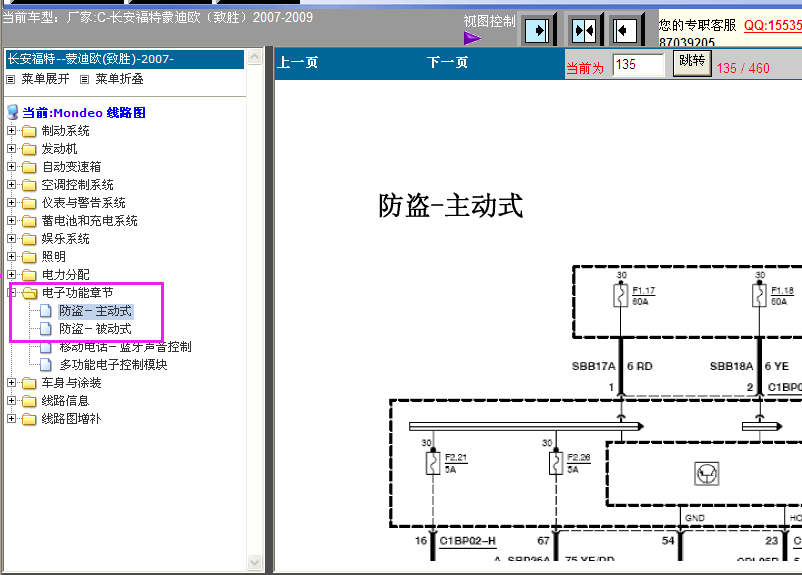
Task: Expand the 空调控制系统 tree node
Action: tap(11, 184)
